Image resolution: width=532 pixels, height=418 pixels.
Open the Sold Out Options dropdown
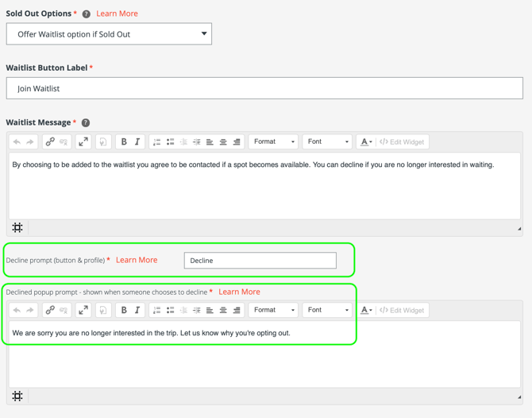click(109, 34)
